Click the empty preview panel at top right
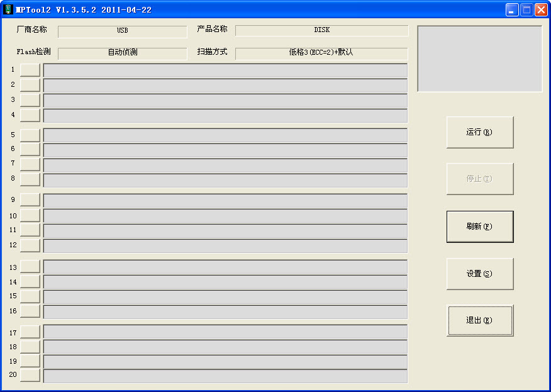The height and width of the screenshot is (392, 551). click(x=479, y=59)
